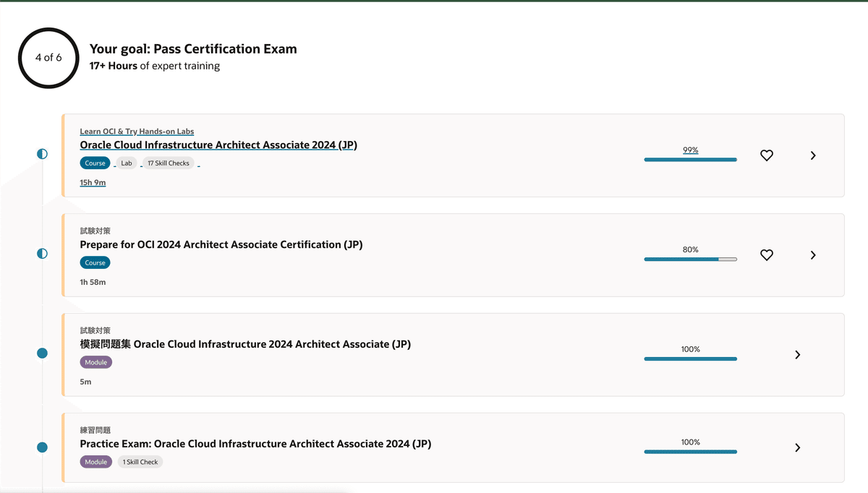The height and width of the screenshot is (493, 868).
Task: Click the 1 Skill Check tag
Action: pos(140,462)
